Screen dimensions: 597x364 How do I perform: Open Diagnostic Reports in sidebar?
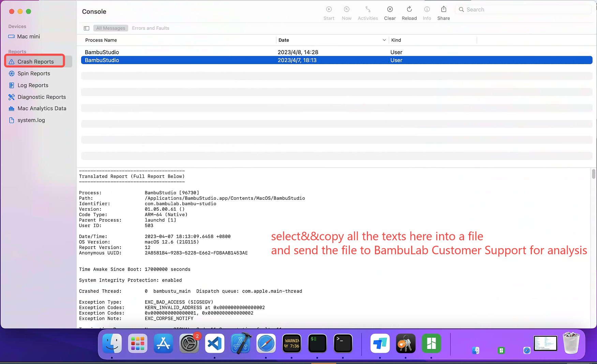point(42,97)
